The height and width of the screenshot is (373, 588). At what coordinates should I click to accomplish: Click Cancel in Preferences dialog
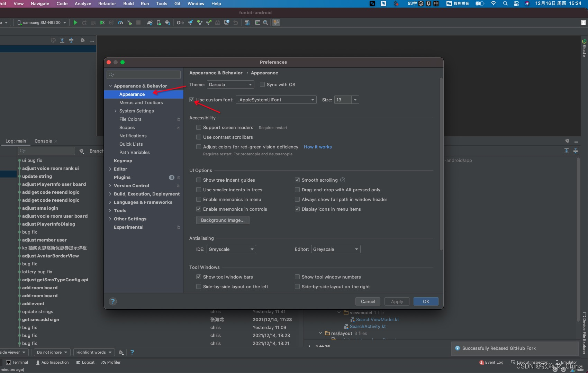(x=368, y=301)
